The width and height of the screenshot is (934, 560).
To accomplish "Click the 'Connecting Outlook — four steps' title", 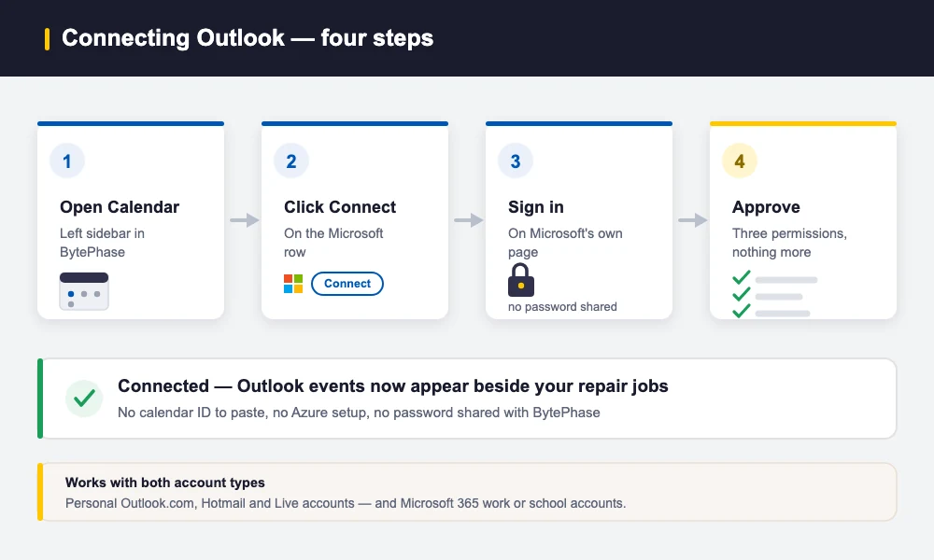I will pos(248,38).
